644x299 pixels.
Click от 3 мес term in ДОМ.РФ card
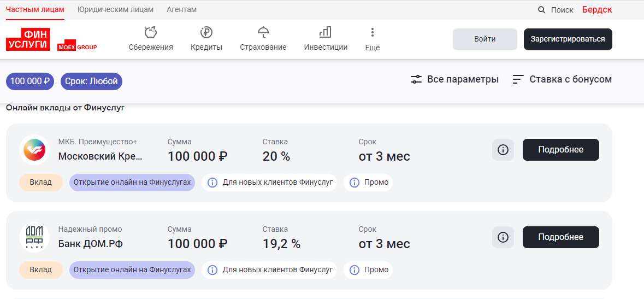(x=385, y=244)
